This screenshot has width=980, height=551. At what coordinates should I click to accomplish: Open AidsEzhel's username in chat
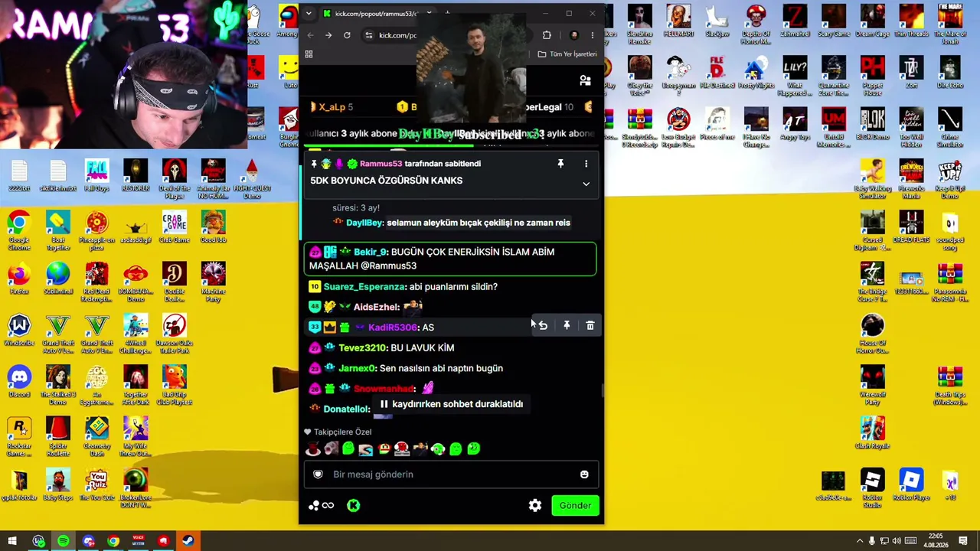coord(375,308)
